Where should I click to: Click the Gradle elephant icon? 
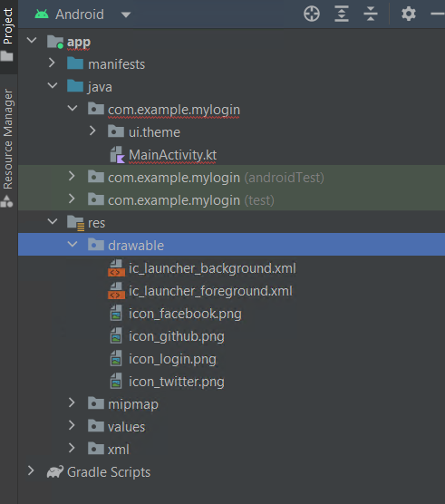pyautogui.click(x=55, y=472)
